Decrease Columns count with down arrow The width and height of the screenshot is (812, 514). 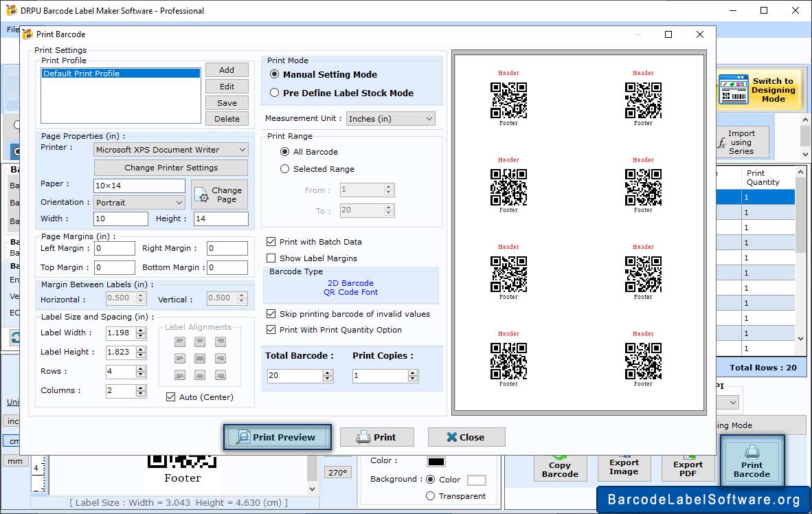click(x=141, y=394)
